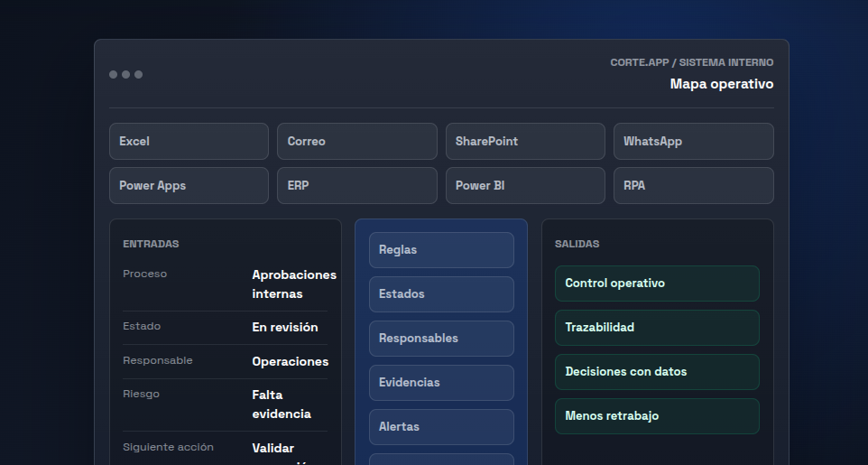The width and height of the screenshot is (868, 465).
Task: Click the WhatsApp chip
Action: [x=694, y=142]
